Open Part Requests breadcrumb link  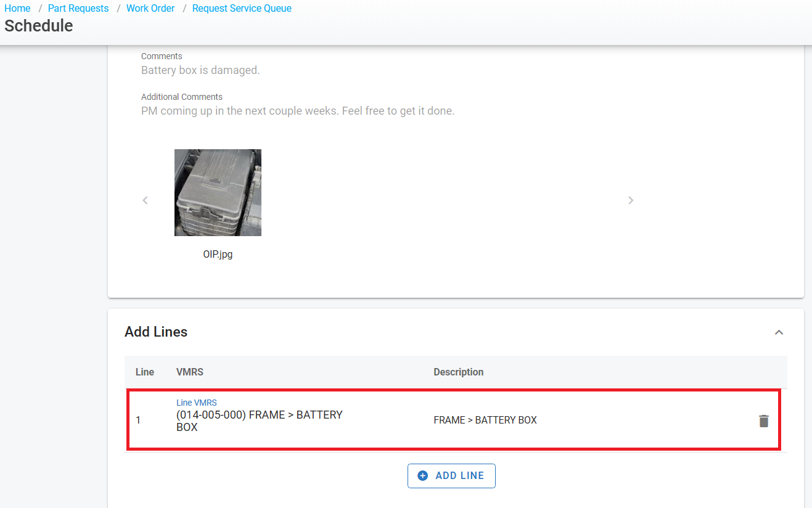pos(78,9)
